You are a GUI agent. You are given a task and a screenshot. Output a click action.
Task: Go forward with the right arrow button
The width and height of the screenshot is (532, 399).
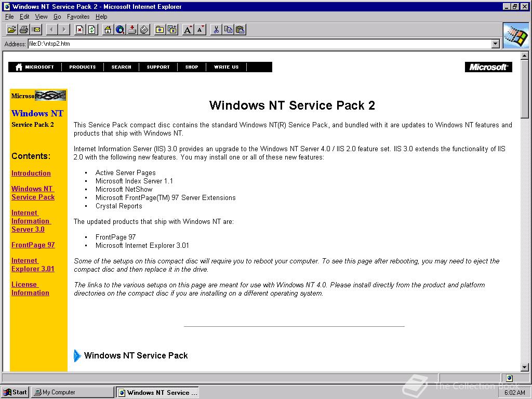pos(64,30)
